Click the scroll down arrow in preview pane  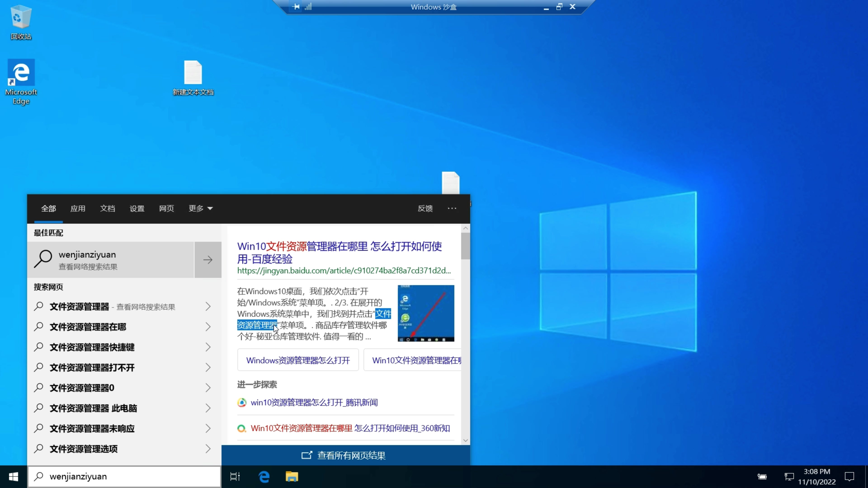click(466, 440)
